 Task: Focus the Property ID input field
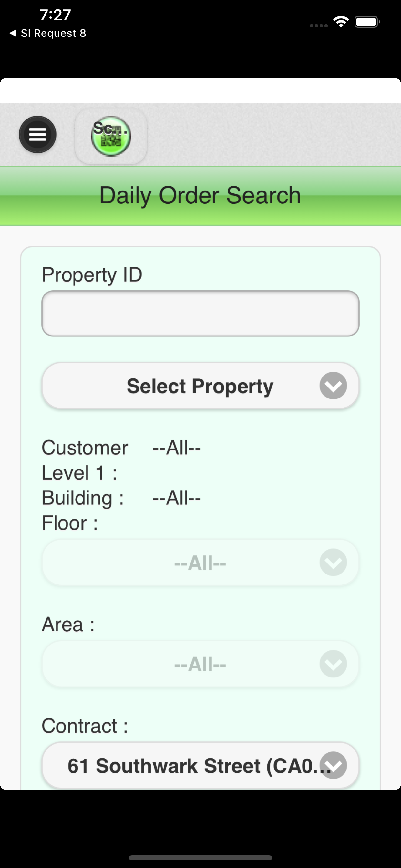click(200, 313)
